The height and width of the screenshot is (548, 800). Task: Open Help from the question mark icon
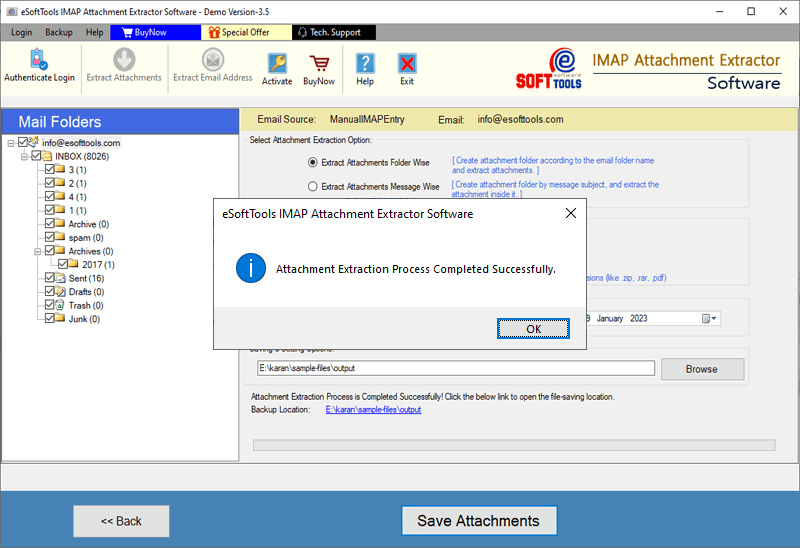tap(365, 68)
